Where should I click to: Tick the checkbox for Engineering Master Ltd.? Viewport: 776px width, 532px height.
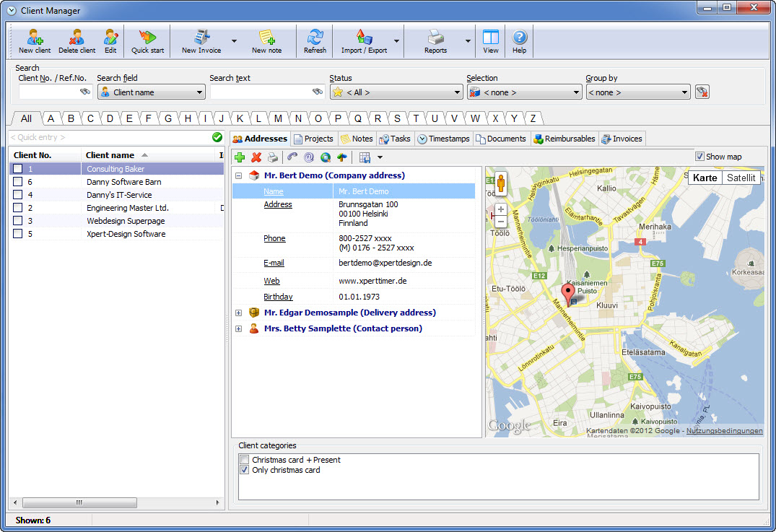(x=18, y=208)
